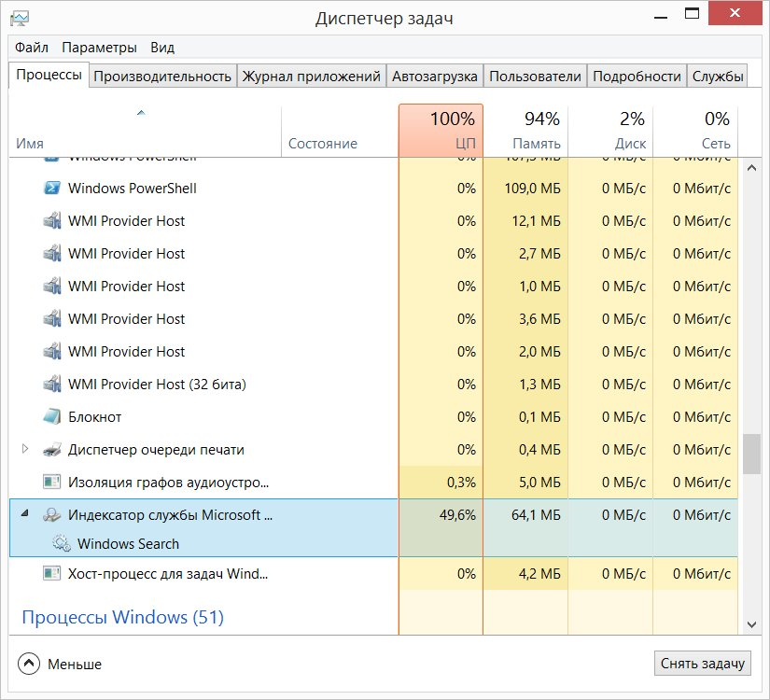Switch to the Журнал приложений tab
The height and width of the screenshot is (700, 770).
point(312,77)
